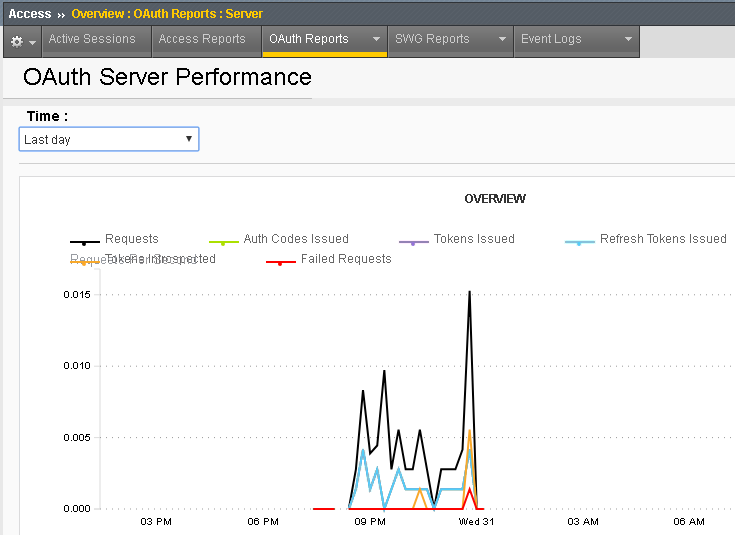Click the Requests peak near Wed 31
The image size is (735, 535).
469,292
